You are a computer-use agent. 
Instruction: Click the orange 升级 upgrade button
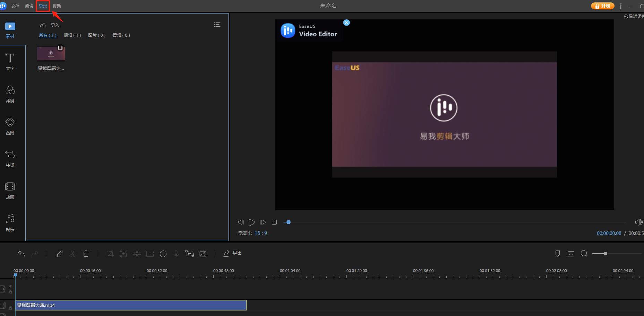(603, 6)
